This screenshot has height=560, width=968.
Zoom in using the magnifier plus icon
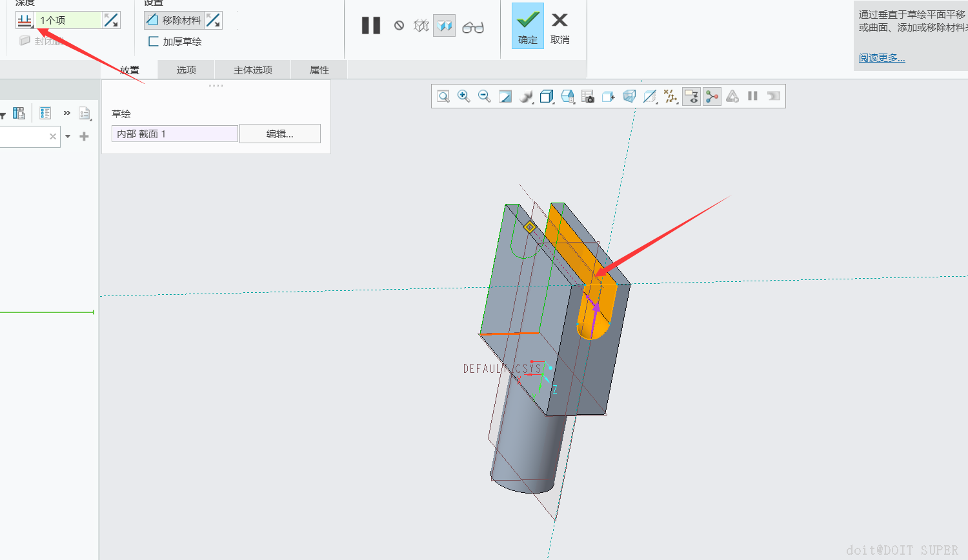tap(463, 97)
